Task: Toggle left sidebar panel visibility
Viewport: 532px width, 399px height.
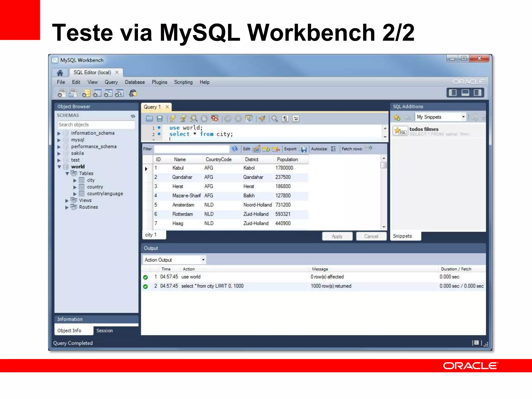Action: coord(453,93)
